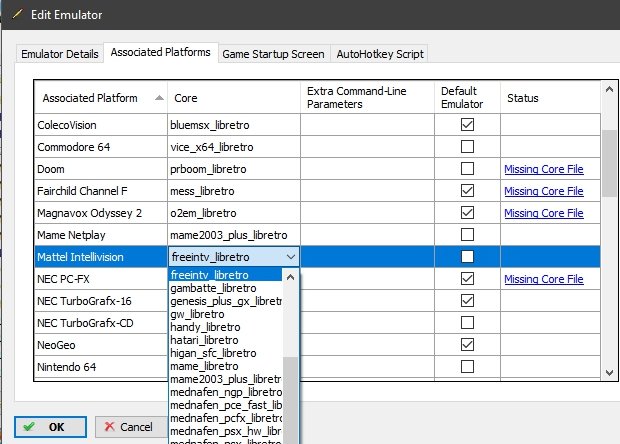620x444 pixels.
Task: Click the Status column header
Action: [x=550, y=98]
